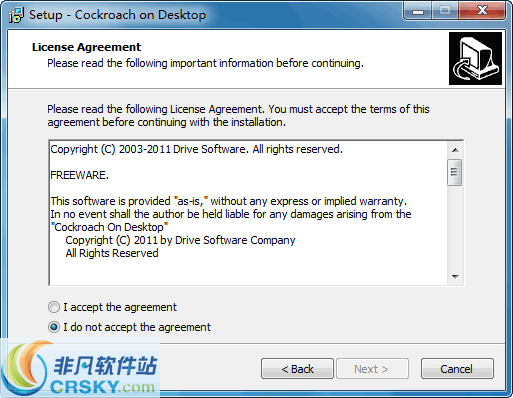Close the Setup window with X
513x398 pixels.
tap(482, 11)
